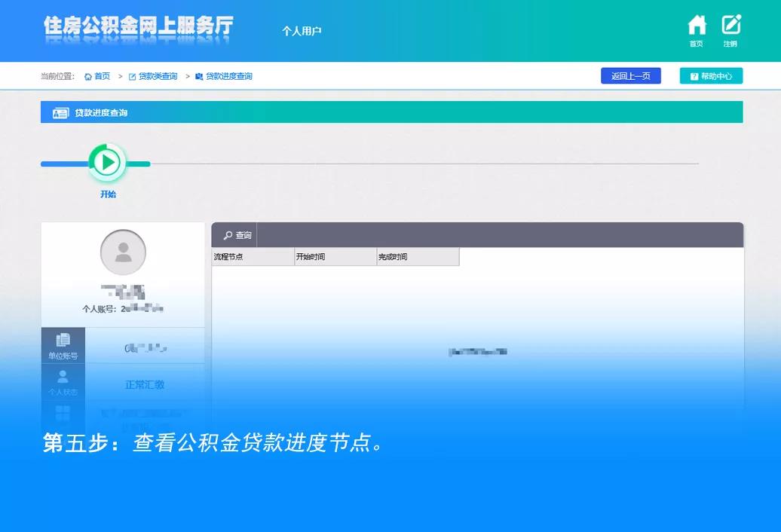This screenshot has width=781, height=532.
Task: Click the 个人账号 label
Action: (99, 309)
